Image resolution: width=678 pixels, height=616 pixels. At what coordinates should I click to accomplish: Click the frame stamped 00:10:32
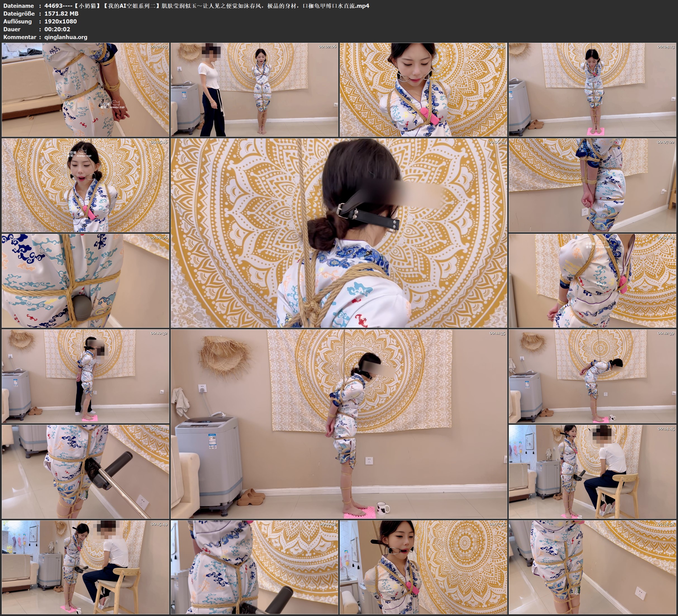click(85, 376)
